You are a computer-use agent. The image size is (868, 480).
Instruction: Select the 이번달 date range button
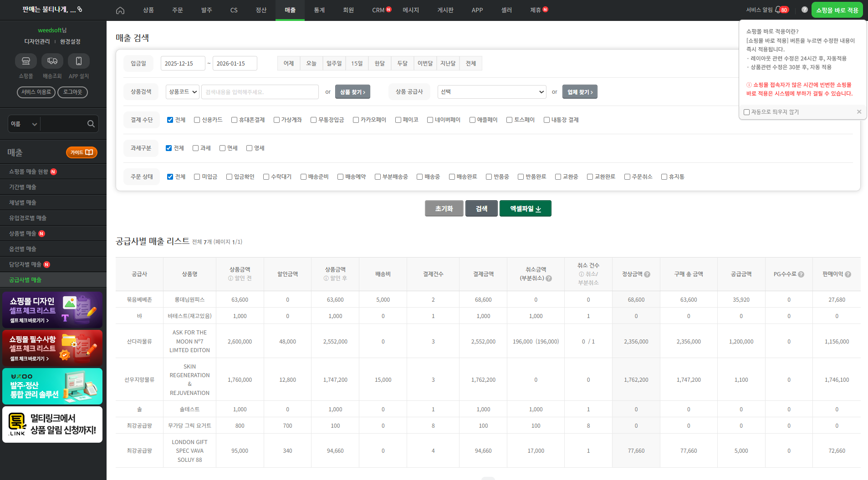[425, 63]
